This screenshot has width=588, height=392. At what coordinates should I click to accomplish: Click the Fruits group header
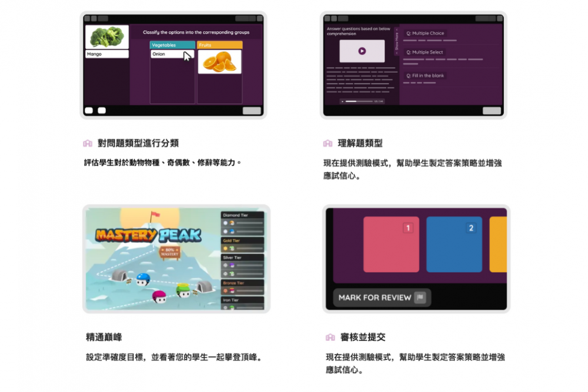[219, 45]
